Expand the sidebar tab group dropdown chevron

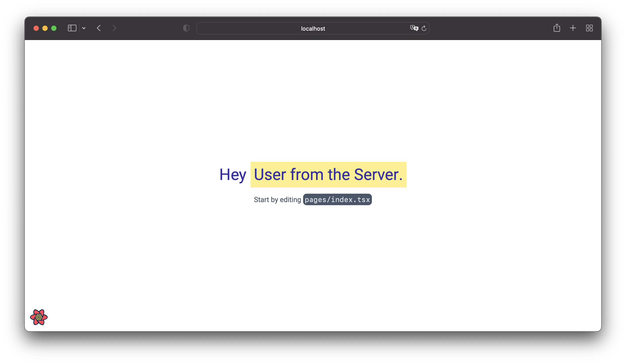tap(84, 28)
